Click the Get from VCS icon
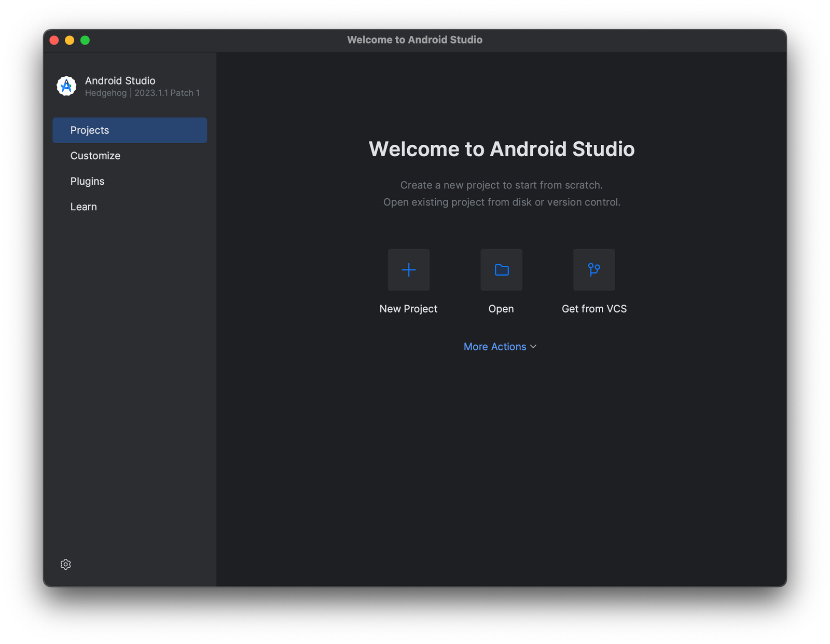830x644 pixels. point(593,270)
